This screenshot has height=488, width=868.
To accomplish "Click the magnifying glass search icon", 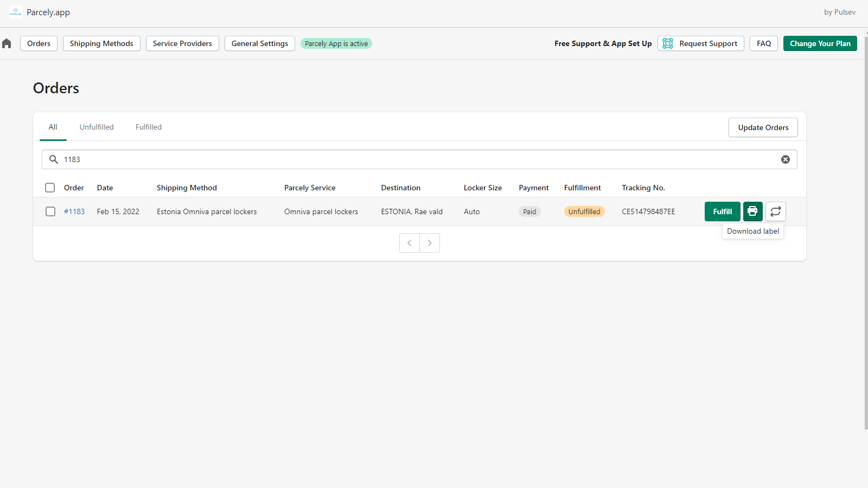I will [x=54, y=159].
